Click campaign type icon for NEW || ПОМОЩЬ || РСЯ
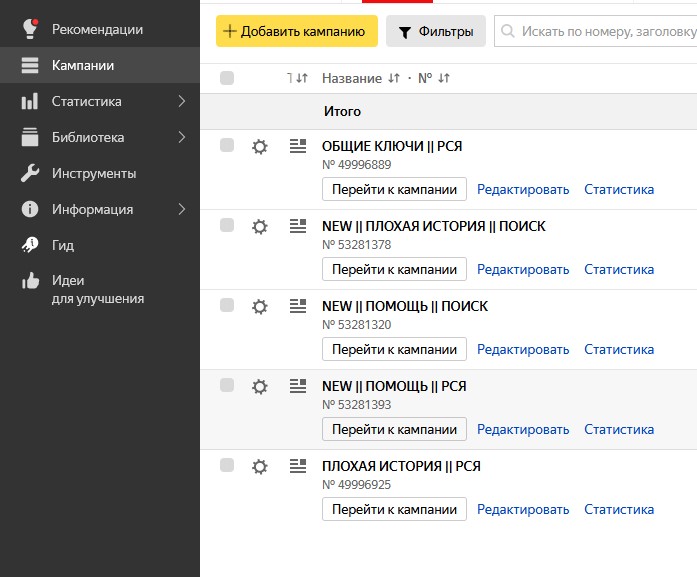Viewport: 697px width, 577px height. (x=298, y=386)
